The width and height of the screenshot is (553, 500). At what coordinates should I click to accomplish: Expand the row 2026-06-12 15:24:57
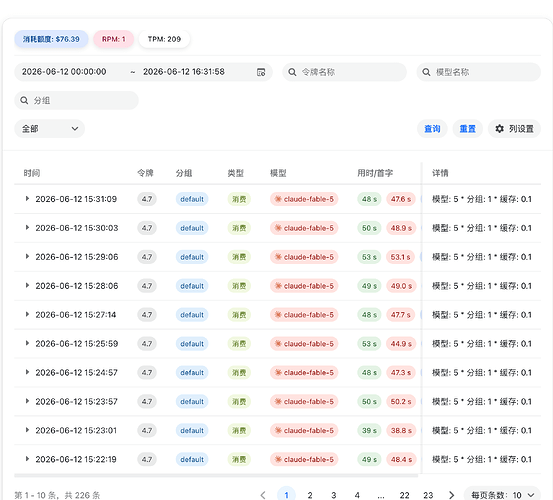[x=27, y=372]
